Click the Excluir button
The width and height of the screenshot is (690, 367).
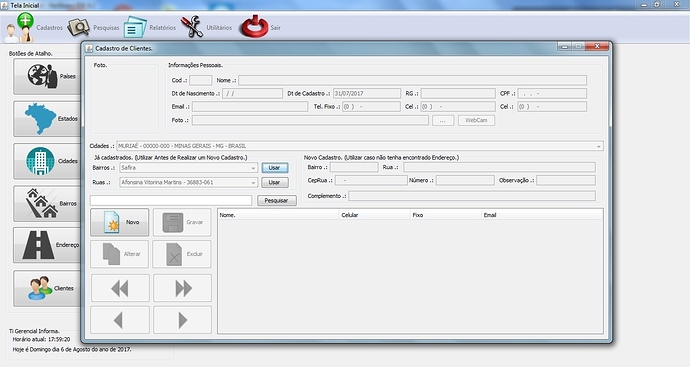pos(182,254)
